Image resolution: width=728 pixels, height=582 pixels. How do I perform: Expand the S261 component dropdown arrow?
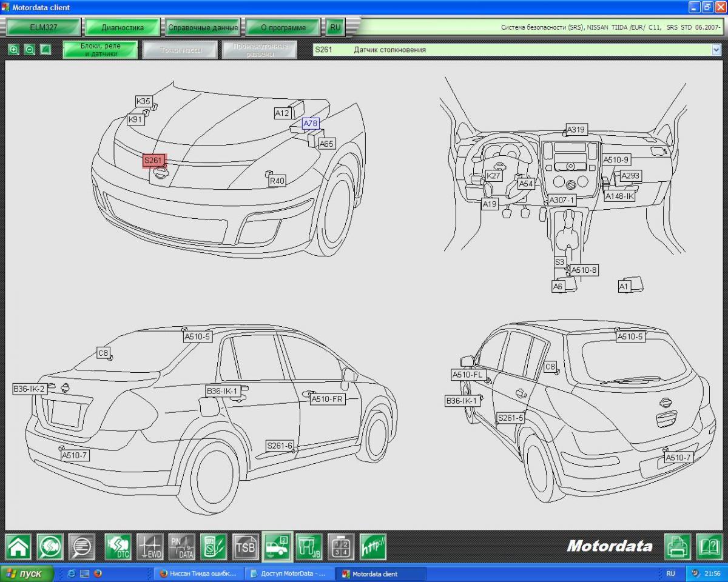coord(716,50)
